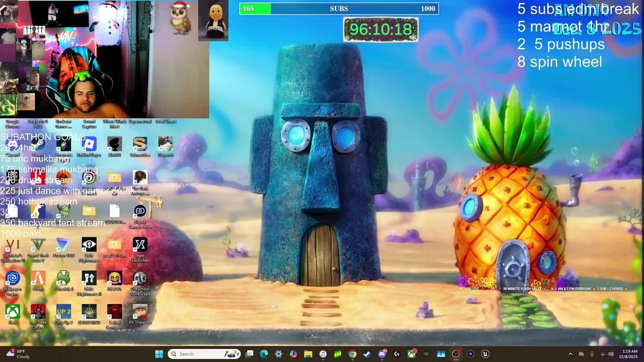
Task: Open Discord from the taskbar
Action: pos(382,354)
